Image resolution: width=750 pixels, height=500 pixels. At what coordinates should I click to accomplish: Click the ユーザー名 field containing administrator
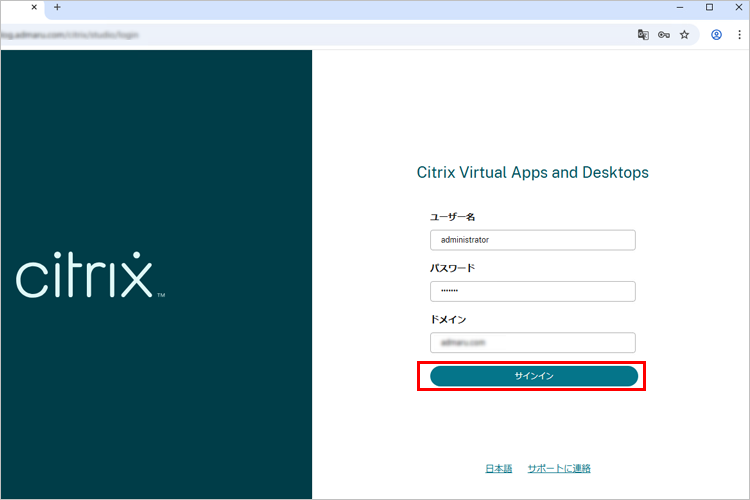click(532, 240)
